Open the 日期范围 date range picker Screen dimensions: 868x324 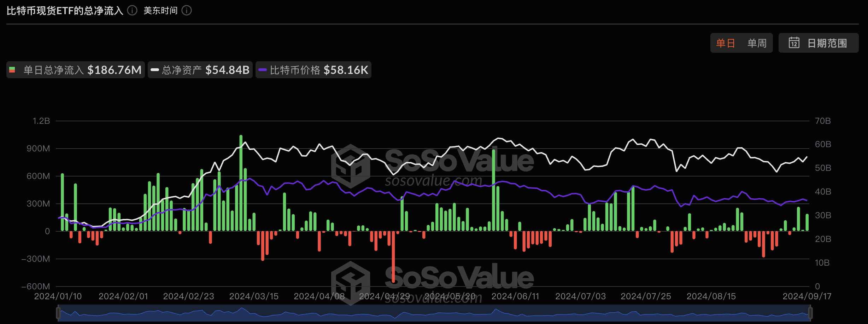[819, 43]
